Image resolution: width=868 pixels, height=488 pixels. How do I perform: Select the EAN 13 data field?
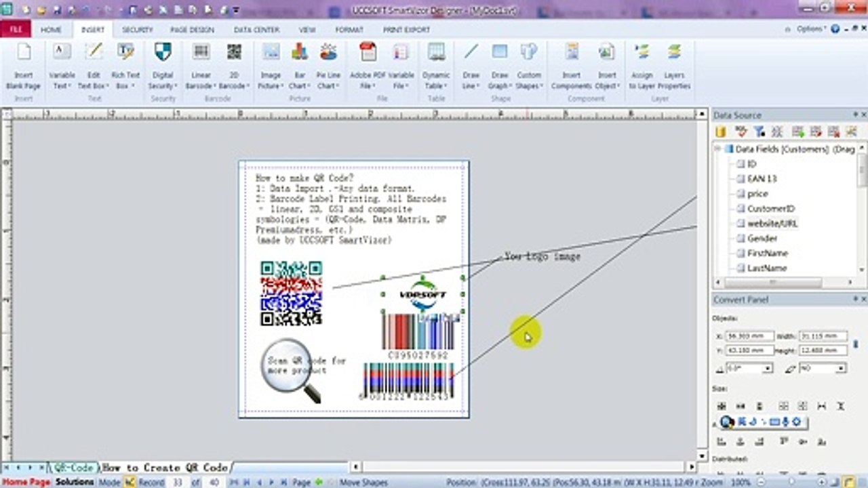[x=762, y=179]
